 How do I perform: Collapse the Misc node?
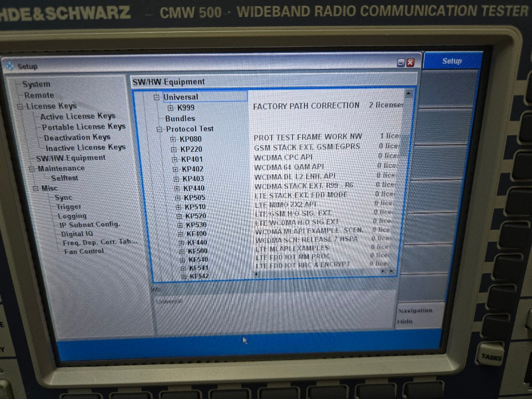36,188
